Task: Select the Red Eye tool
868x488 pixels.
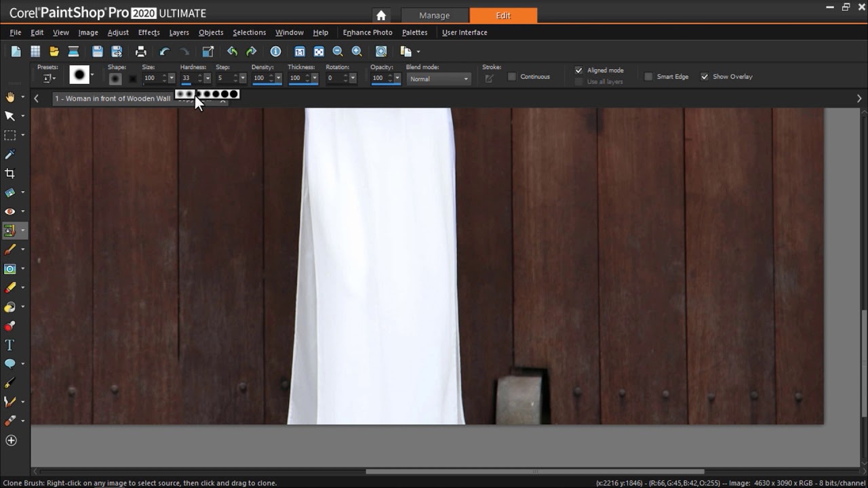Action: tap(9, 211)
